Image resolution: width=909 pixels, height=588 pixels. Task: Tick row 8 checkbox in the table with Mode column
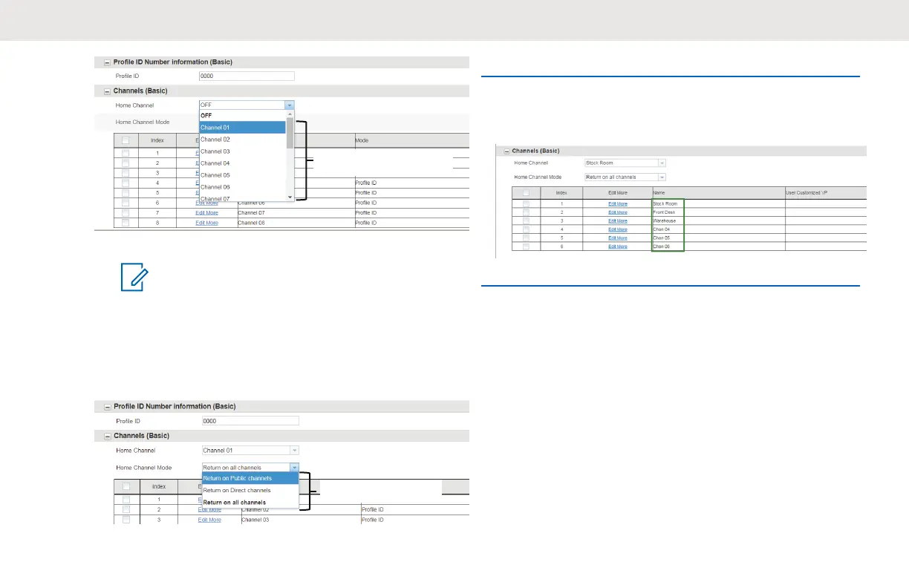coord(126,223)
